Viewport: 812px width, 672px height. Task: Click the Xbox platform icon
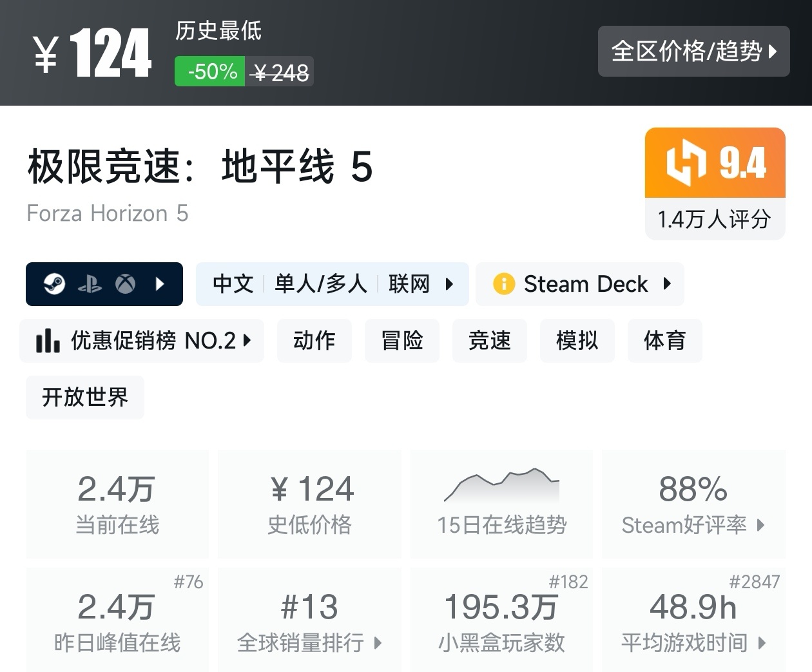click(125, 284)
